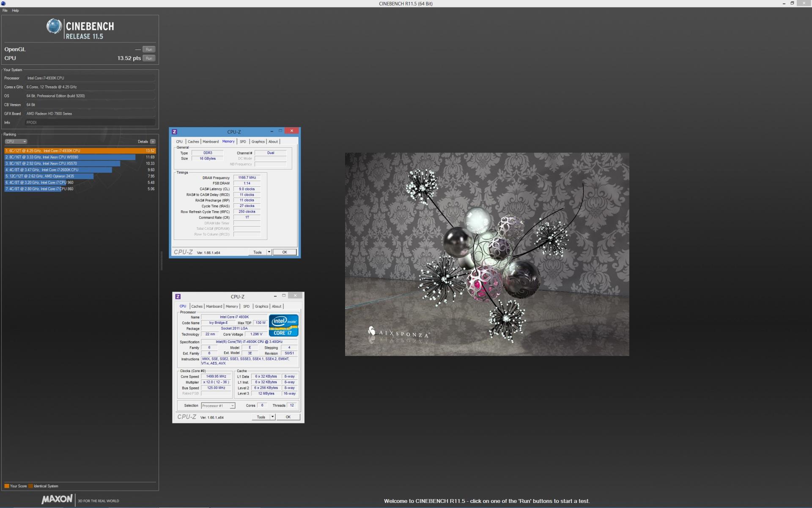812x508 pixels.
Task: Click the Core Voltage value 1.296 V
Action: (256, 334)
